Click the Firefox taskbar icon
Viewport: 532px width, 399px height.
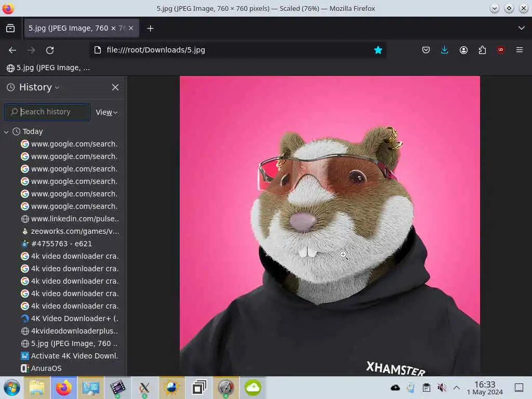point(64,388)
